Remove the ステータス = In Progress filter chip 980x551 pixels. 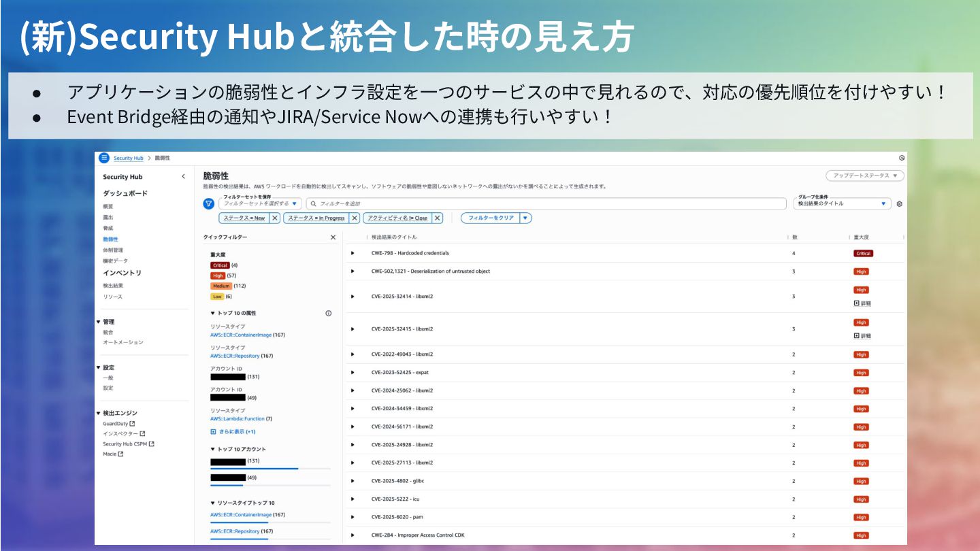(355, 218)
